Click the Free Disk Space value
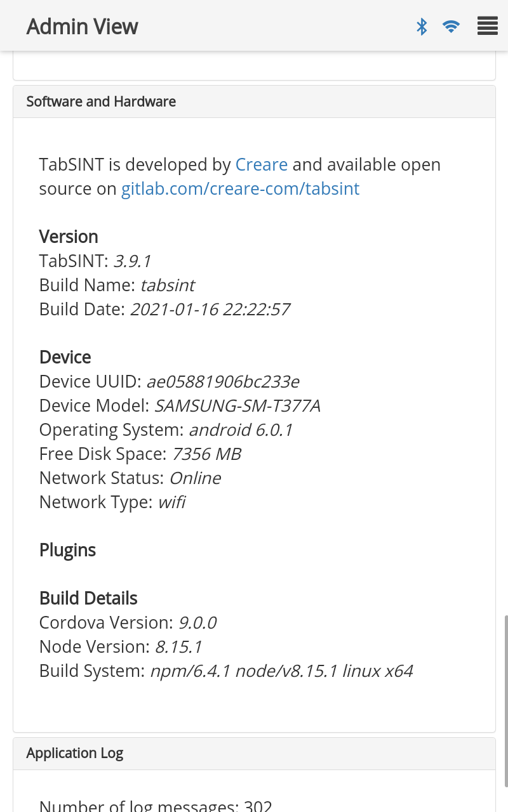Image resolution: width=508 pixels, height=812 pixels. pos(206,454)
